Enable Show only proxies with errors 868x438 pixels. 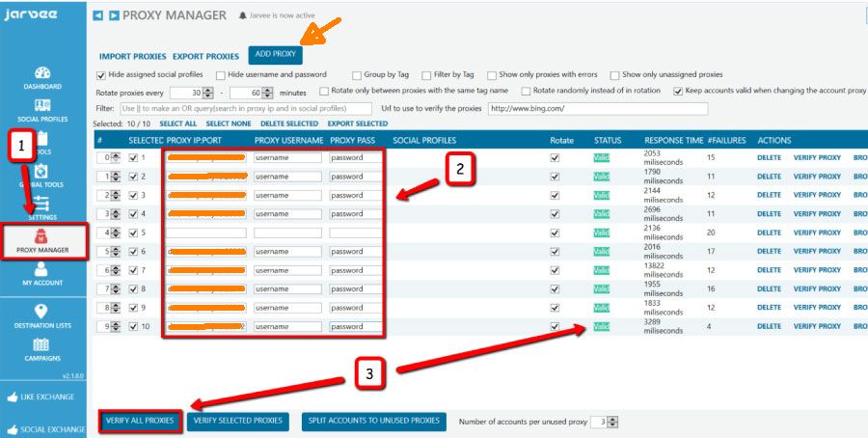492,75
